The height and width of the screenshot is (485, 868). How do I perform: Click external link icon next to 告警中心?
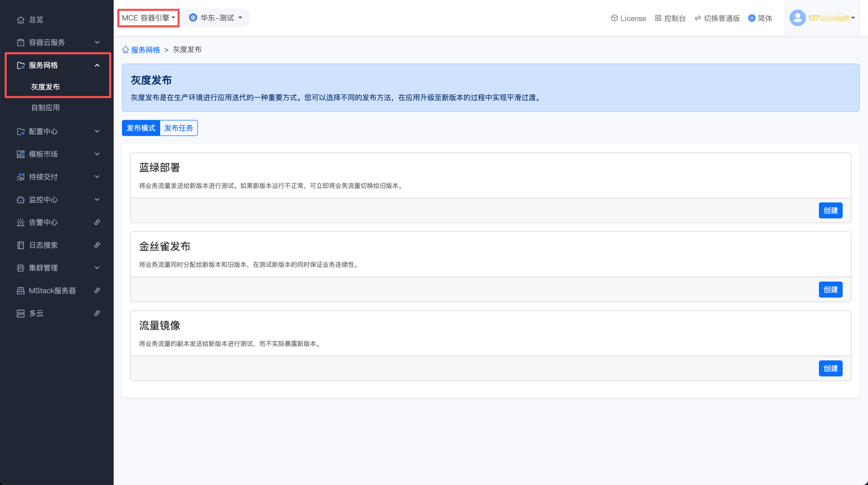(x=97, y=222)
